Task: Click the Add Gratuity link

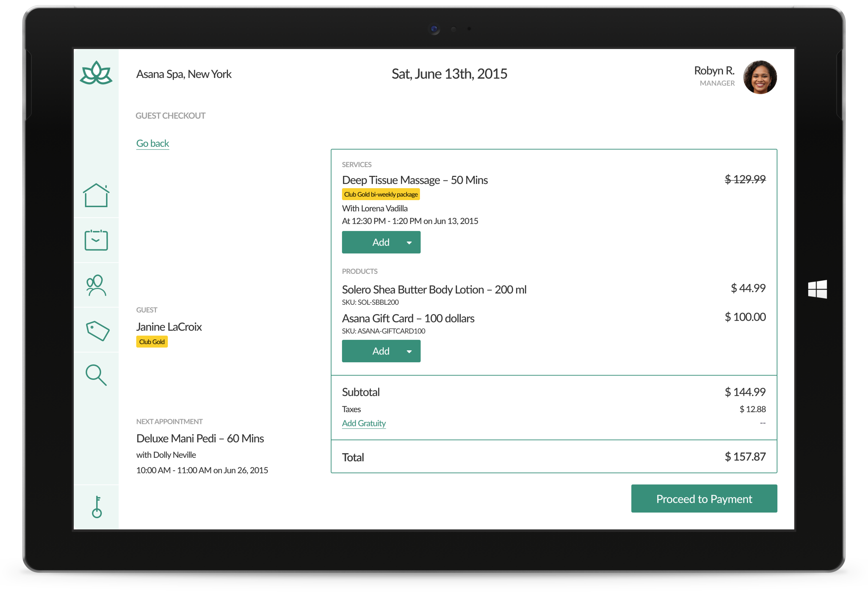Action: pyautogui.click(x=363, y=423)
